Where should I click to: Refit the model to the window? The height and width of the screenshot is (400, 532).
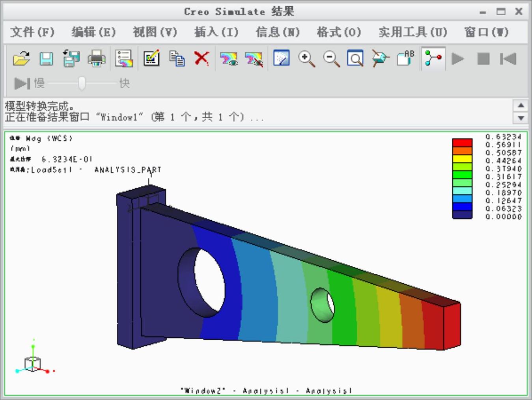(x=355, y=59)
